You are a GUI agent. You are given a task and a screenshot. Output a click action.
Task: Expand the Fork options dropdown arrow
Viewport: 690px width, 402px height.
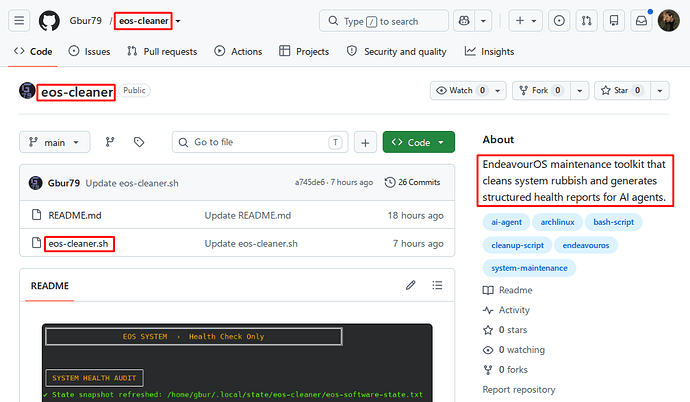click(580, 91)
